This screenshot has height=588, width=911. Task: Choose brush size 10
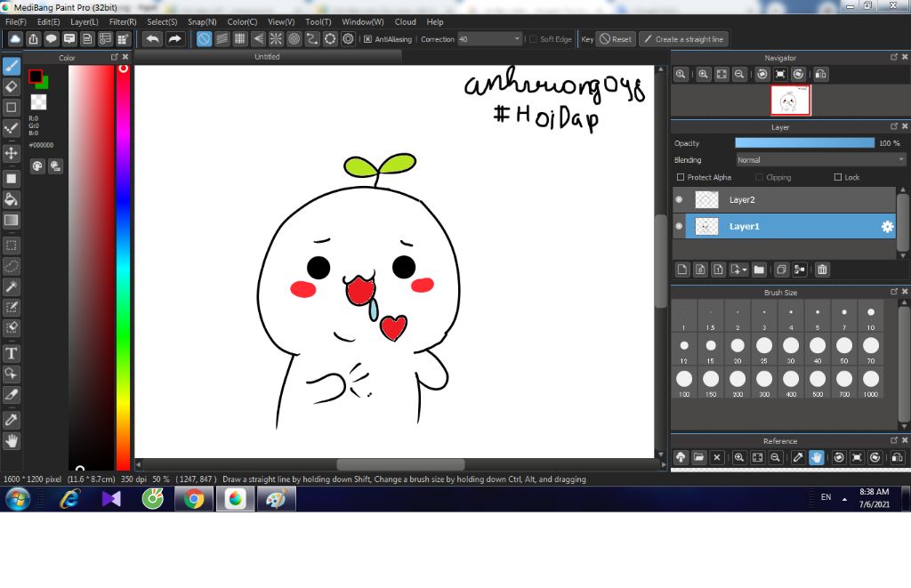[x=870, y=316]
